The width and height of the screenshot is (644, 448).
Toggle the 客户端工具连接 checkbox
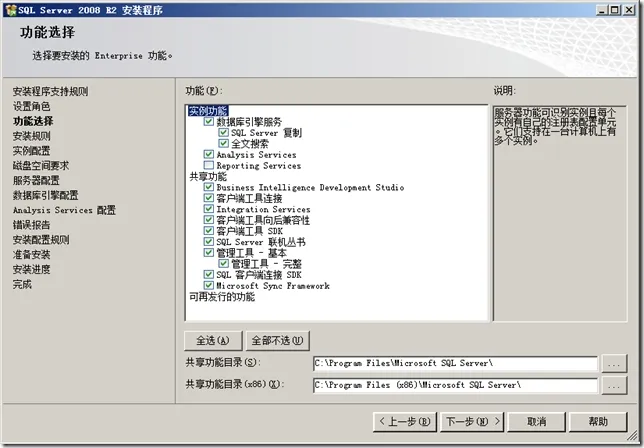coord(209,198)
